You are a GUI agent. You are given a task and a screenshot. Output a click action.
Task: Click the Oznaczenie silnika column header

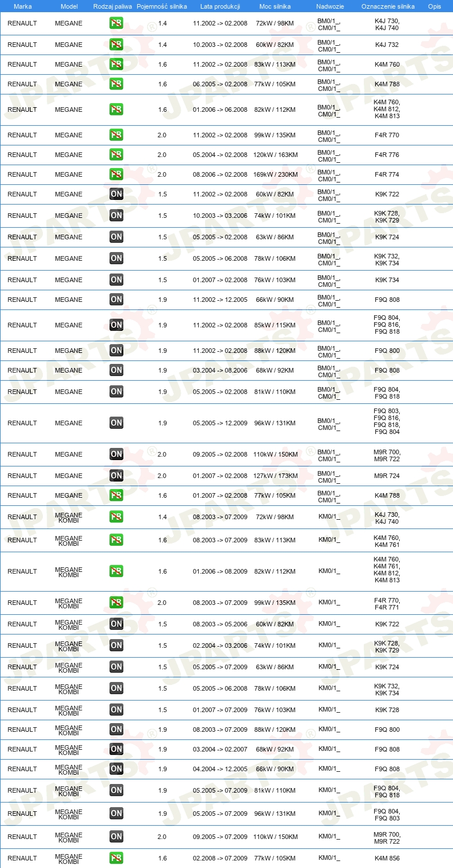point(388,6)
